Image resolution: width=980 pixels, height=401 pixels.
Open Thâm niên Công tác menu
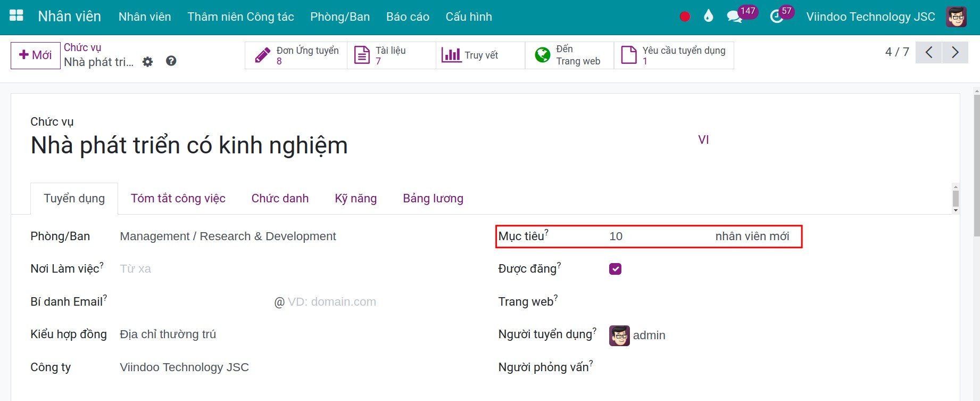tap(240, 17)
